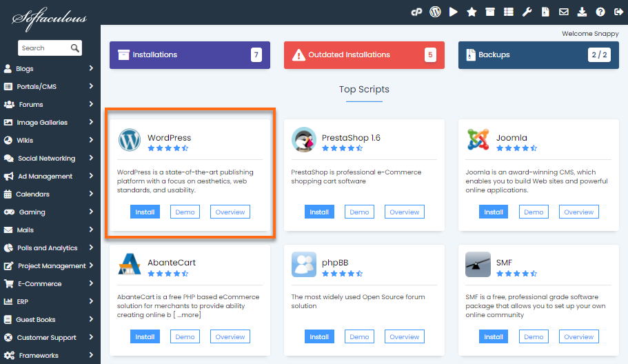Open WordPress manager icon in top toolbar

(435, 12)
